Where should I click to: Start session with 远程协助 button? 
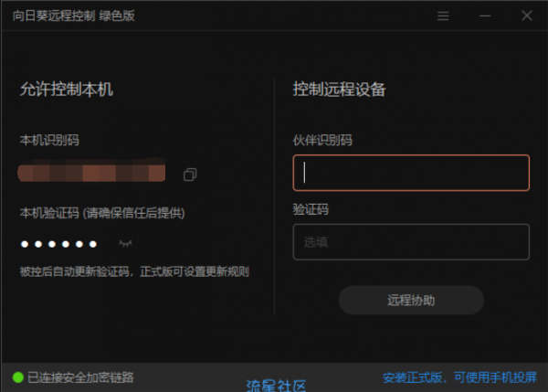(411, 300)
